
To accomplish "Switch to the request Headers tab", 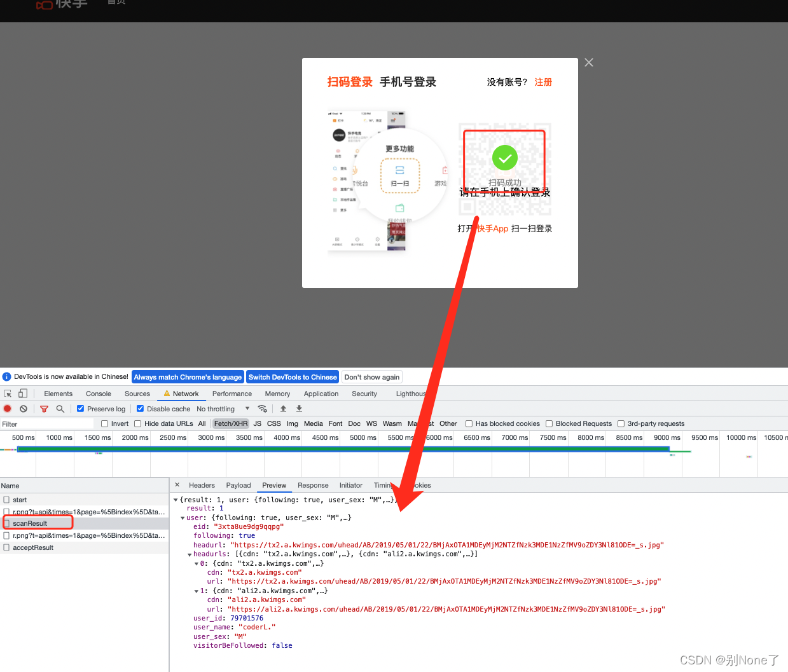I will click(202, 485).
